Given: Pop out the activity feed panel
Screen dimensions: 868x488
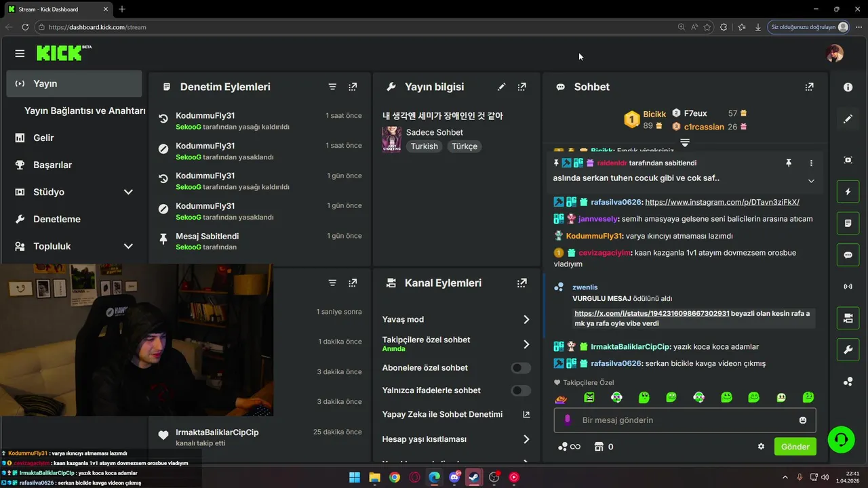Looking at the screenshot, I should [x=353, y=283].
